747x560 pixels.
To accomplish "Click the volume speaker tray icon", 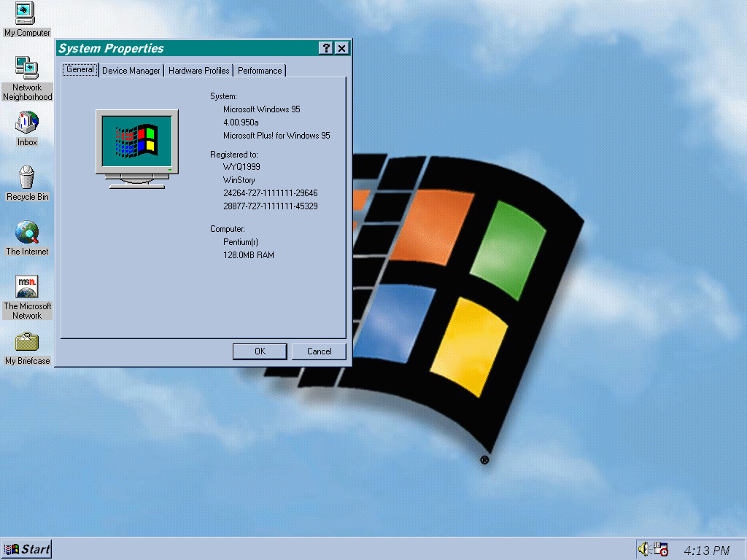I will [x=643, y=549].
